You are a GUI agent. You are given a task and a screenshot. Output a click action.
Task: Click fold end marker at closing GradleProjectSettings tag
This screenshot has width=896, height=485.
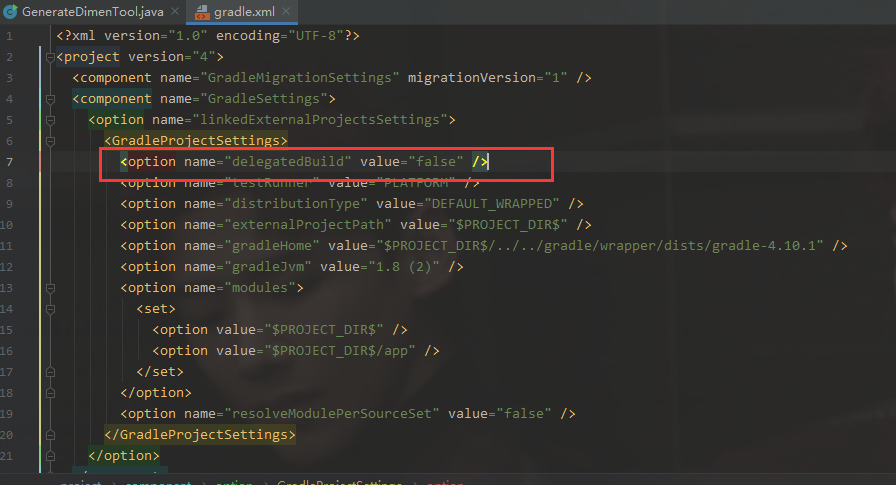click(x=50, y=435)
